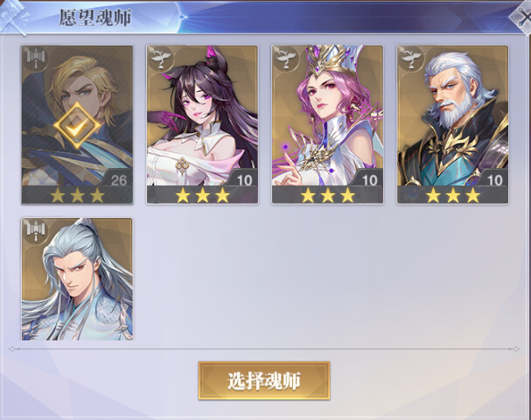Viewport: 531px width, 420px height.
Task: Click the 选择魂师 confirm button
Action: [264, 381]
